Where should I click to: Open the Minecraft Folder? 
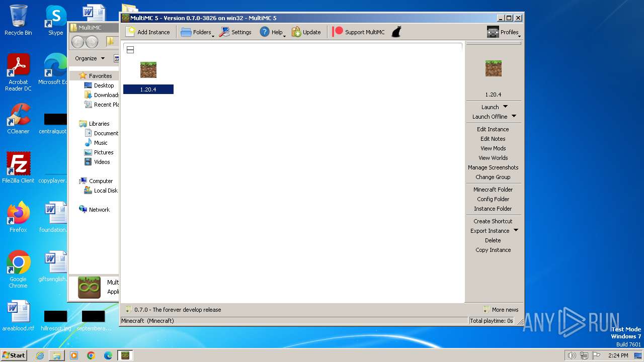[493, 190]
